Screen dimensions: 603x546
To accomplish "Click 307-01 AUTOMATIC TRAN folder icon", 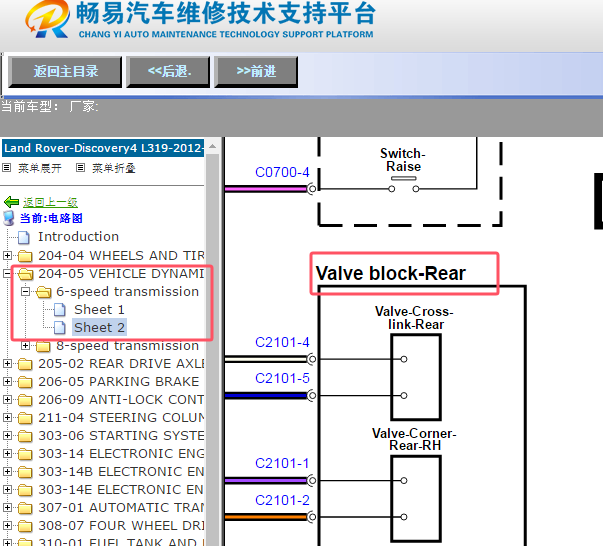I will click(25, 508).
